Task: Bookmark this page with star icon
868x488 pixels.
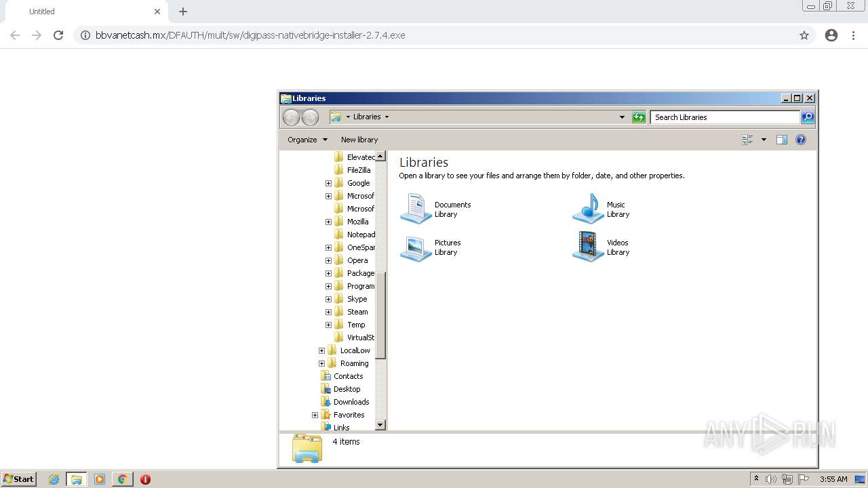Action: 804,35
